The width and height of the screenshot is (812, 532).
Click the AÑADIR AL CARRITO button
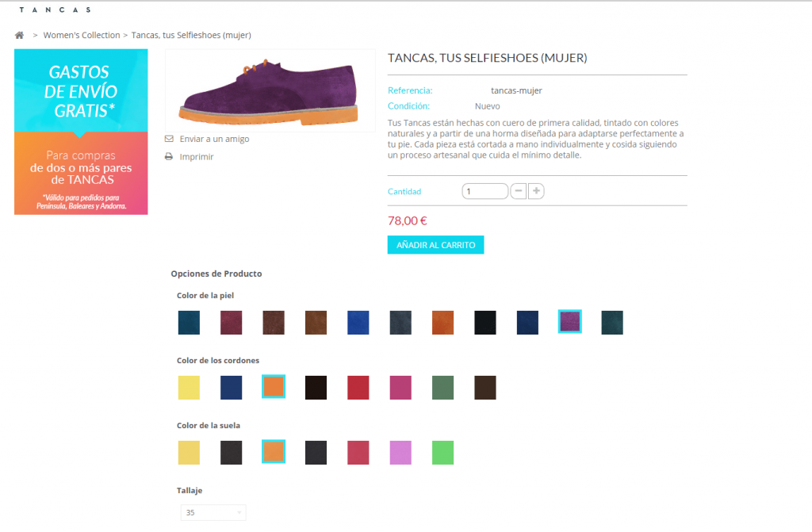pyautogui.click(x=435, y=244)
